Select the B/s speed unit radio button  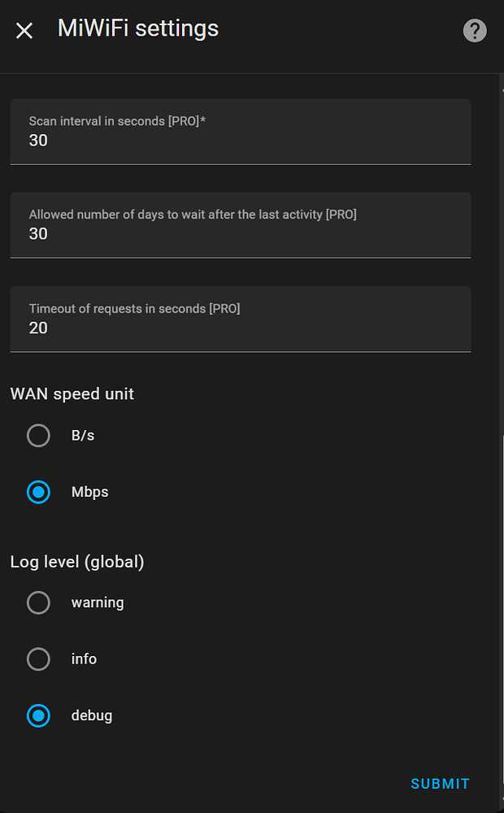click(x=38, y=435)
